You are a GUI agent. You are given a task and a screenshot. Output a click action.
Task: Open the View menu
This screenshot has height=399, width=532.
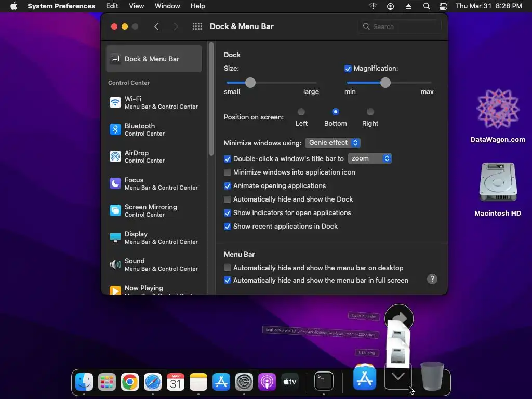[x=137, y=6]
